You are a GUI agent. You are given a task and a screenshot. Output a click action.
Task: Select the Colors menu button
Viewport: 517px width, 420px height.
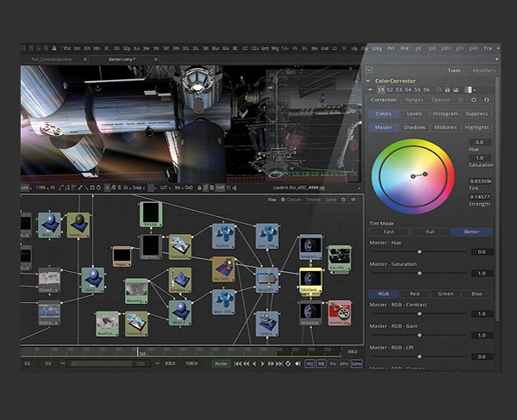pyautogui.click(x=383, y=114)
